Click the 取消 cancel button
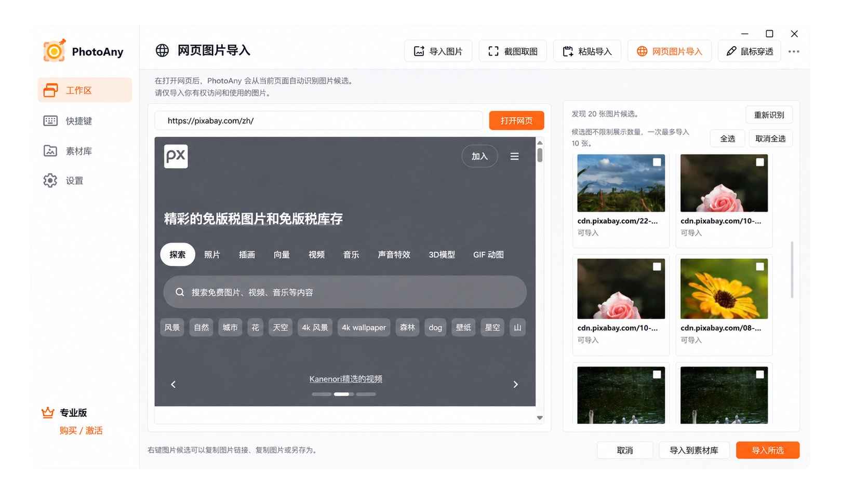 (625, 450)
